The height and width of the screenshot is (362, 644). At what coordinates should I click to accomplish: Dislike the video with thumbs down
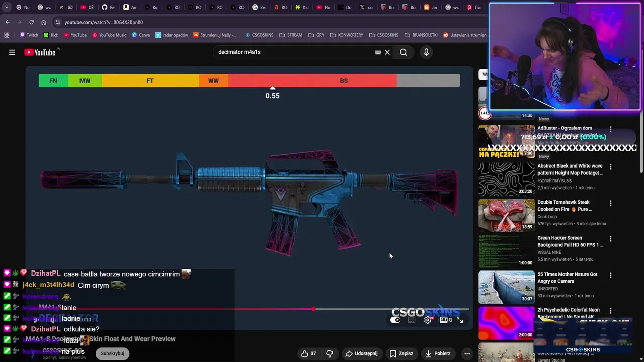[x=330, y=353]
